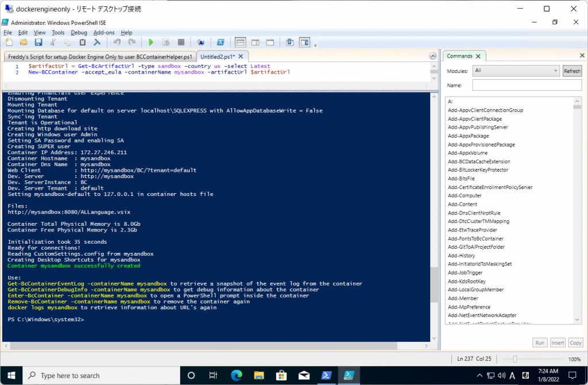The height and width of the screenshot is (385, 588).
Task: Undo the last edit in the toolbar
Action: 117,43
